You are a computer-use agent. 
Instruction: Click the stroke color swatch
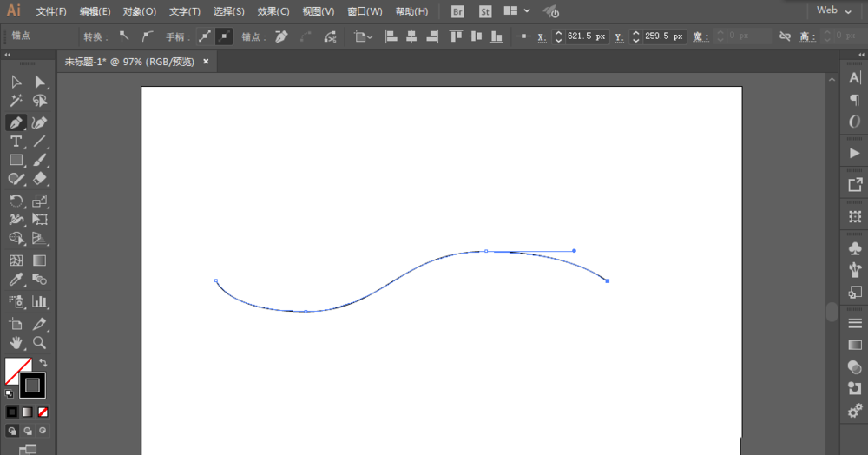click(33, 385)
